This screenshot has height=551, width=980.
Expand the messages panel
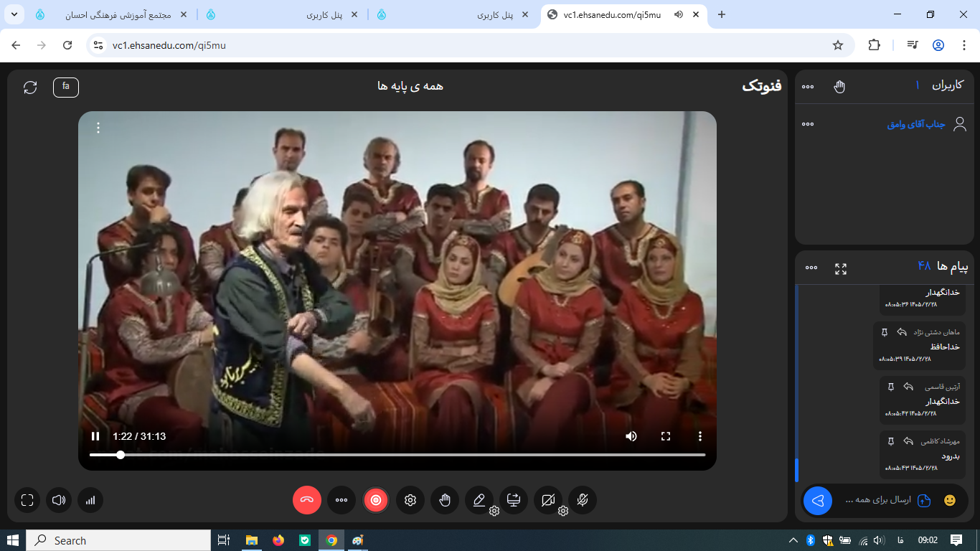841,269
